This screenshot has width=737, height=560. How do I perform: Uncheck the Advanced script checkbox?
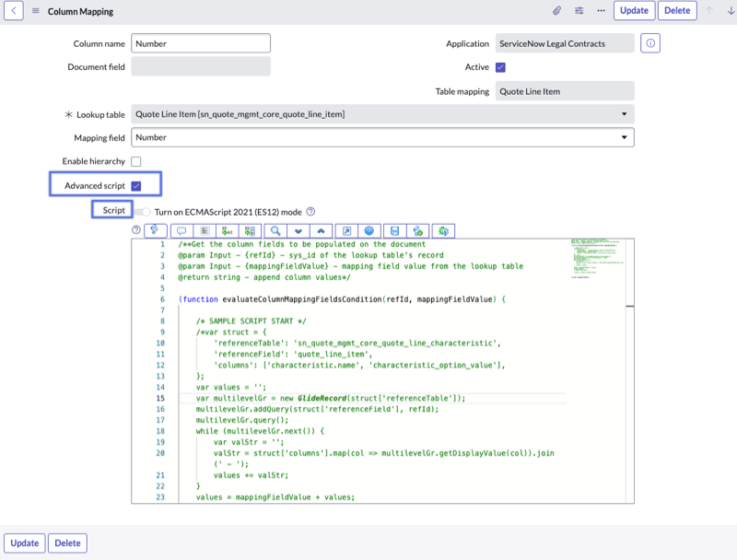[136, 185]
